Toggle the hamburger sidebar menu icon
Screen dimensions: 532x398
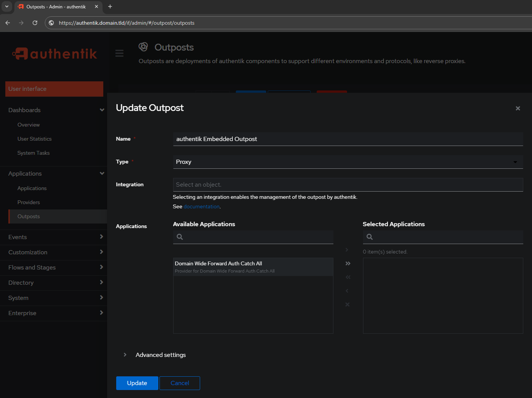click(119, 53)
